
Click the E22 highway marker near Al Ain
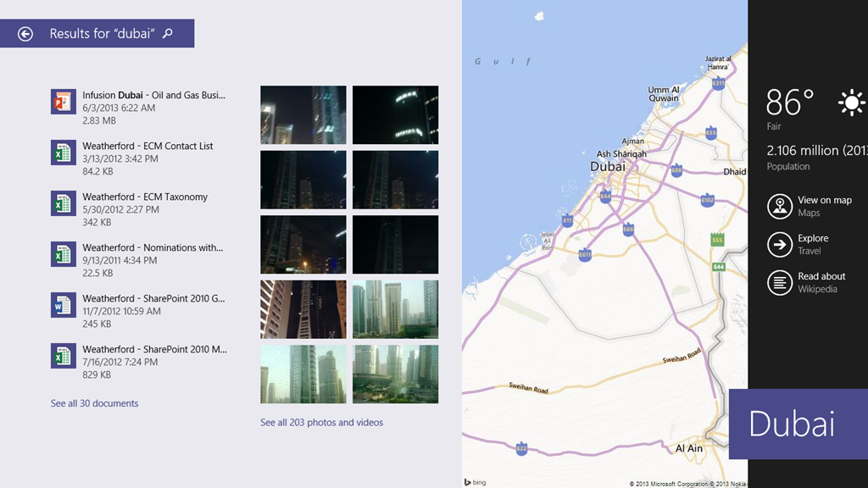click(x=521, y=449)
